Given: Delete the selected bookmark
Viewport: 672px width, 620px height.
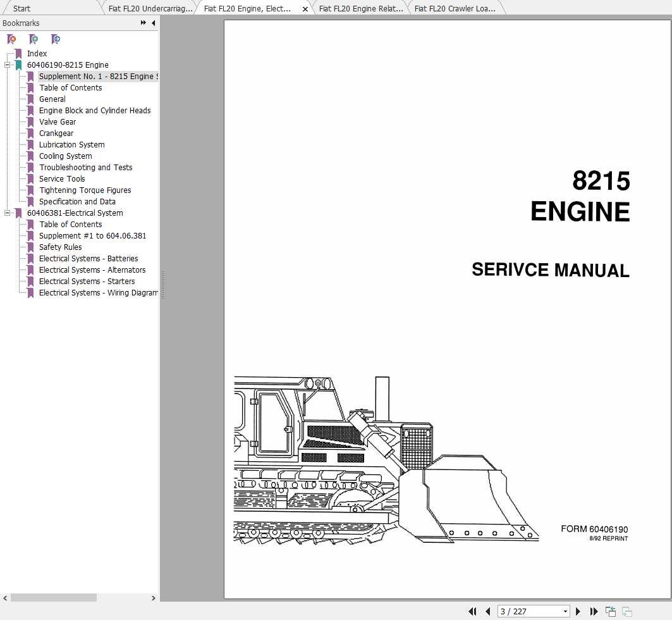Looking at the screenshot, I should point(11,39).
